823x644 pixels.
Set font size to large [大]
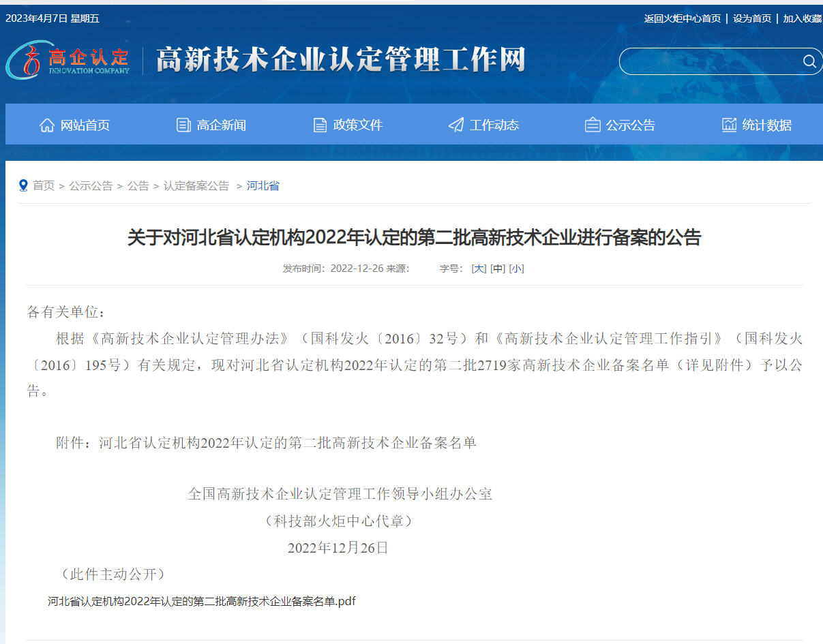click(x=479, y=269)
